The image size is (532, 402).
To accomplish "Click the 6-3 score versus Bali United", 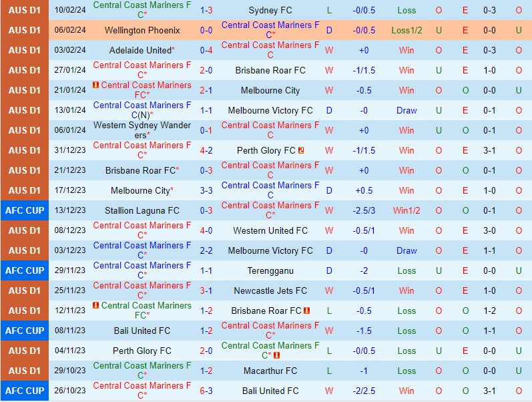I will 206,391.
